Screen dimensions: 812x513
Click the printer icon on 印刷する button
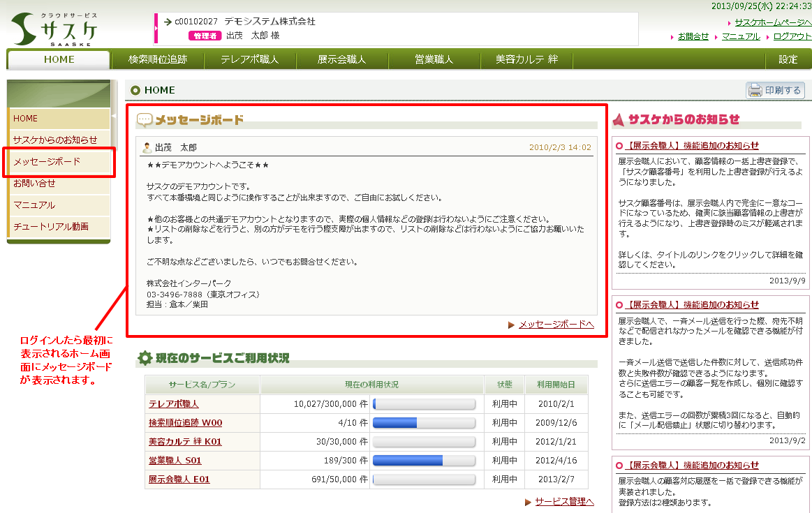(755, 90)
